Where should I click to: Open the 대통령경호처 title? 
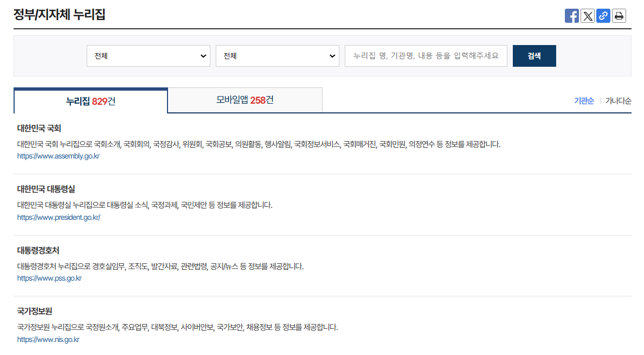coord(38,251)
